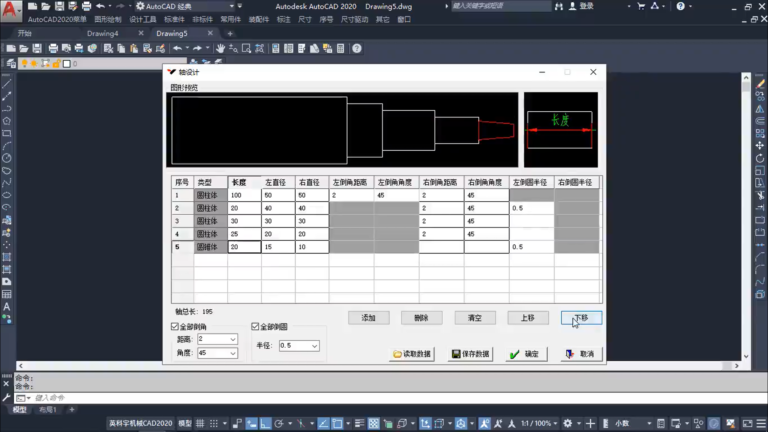The width and height of the screenshot is (768, 432).
Task: Switch to the Drawing4 tab
Action: click(x=102, y=33)
